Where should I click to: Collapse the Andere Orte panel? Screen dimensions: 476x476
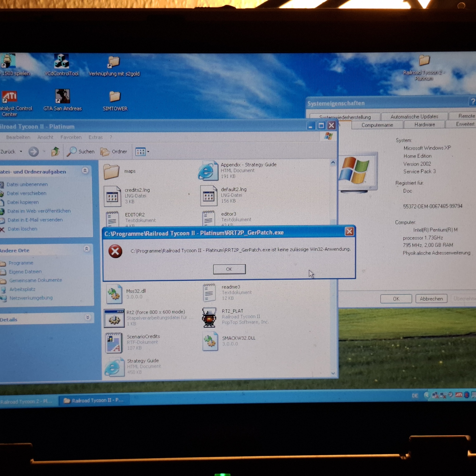[x=87, y=249]
